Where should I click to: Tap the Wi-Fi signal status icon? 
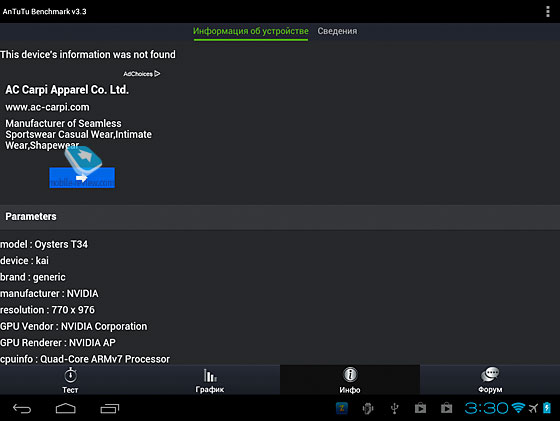tap(518, 408)
